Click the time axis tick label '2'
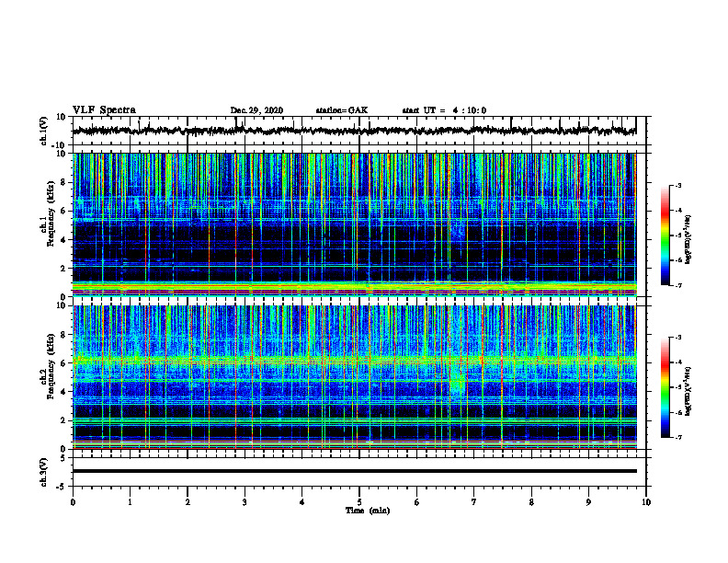 188,502
